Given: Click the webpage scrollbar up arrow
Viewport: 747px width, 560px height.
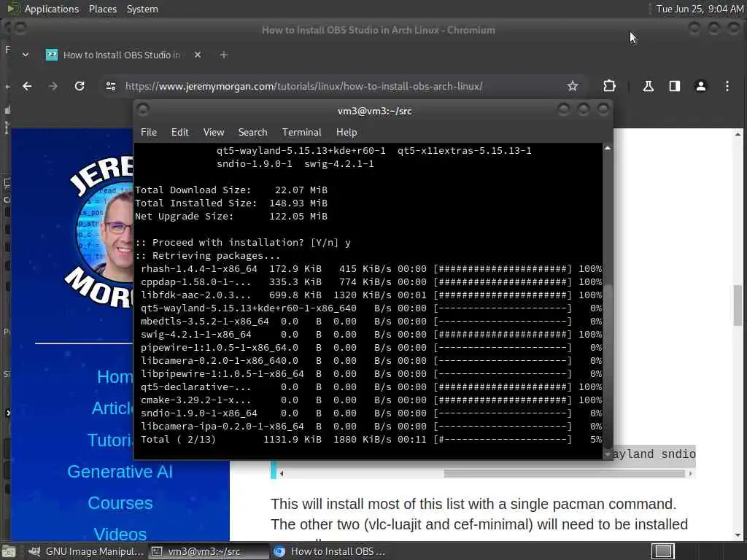Looking at the screenshot, I should click(738, 134).
